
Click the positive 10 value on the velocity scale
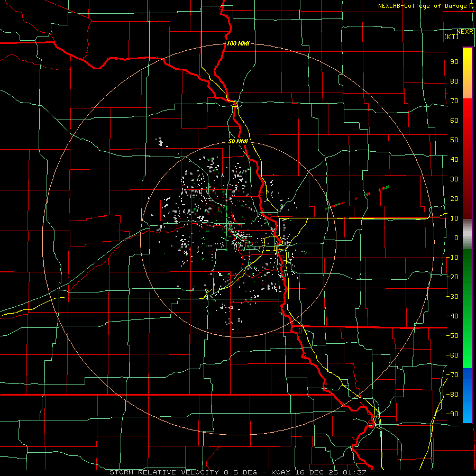pyautogui.click(x=454, y=218)
